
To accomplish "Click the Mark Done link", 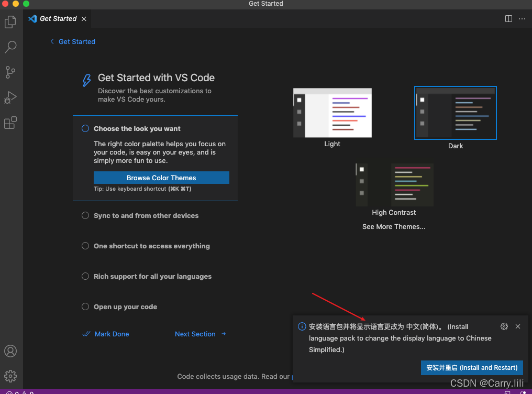I will (x=106, y=334).
